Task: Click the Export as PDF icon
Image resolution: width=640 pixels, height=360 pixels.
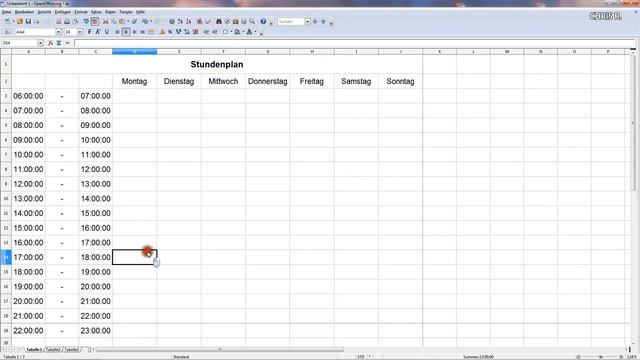Action: 59,21
